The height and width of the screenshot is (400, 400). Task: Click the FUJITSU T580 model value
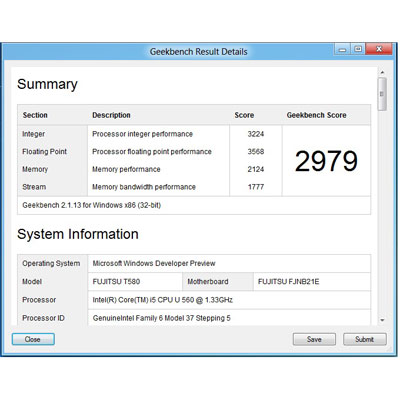coord(116,282)
